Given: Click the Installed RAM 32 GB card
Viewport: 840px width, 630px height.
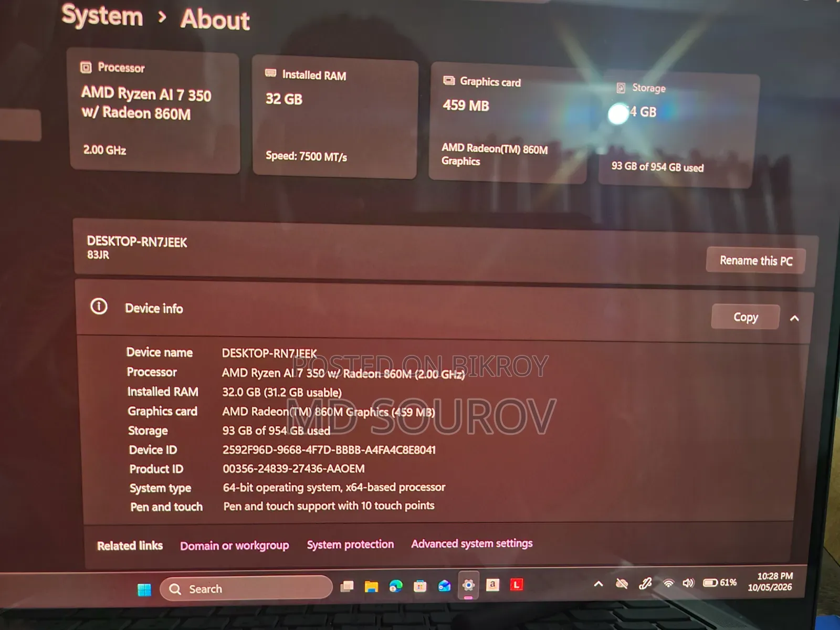Looking at the screenshot, I should click(335, 117).
